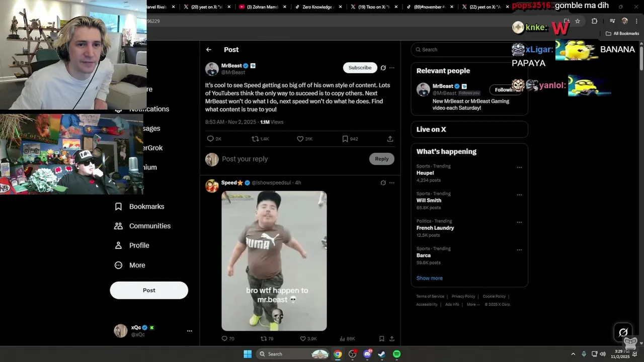Open Grok floating button at bottom right
644x362 pixels.
pos(623,332)
